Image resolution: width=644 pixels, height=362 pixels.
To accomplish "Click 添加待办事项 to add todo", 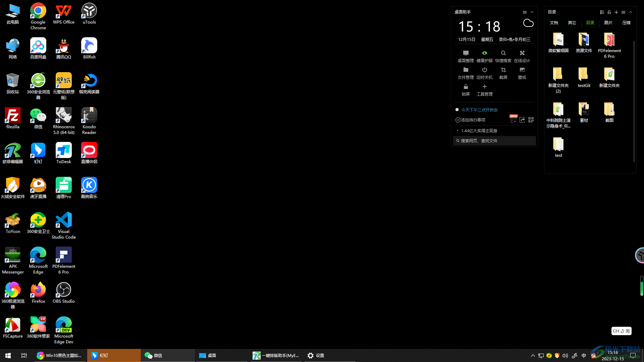I will pyautogui.click(x=470, y=120).
